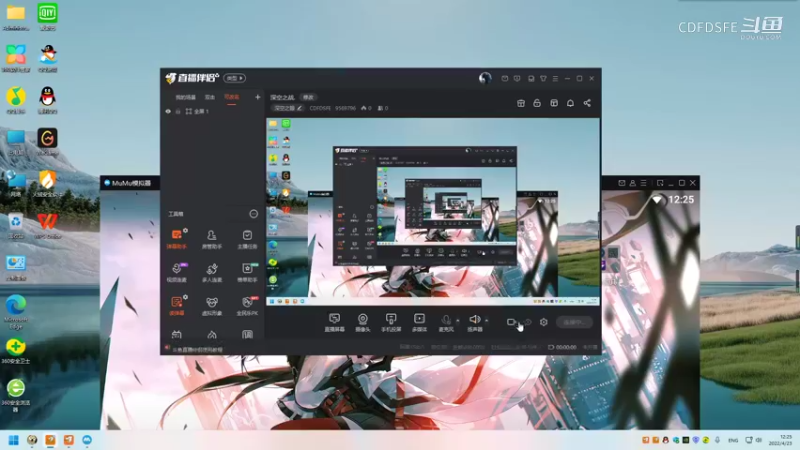This screenshot has width=800, height=450.
Task: Open the virtual avatar tool
Action: click(x=212, y=306)
